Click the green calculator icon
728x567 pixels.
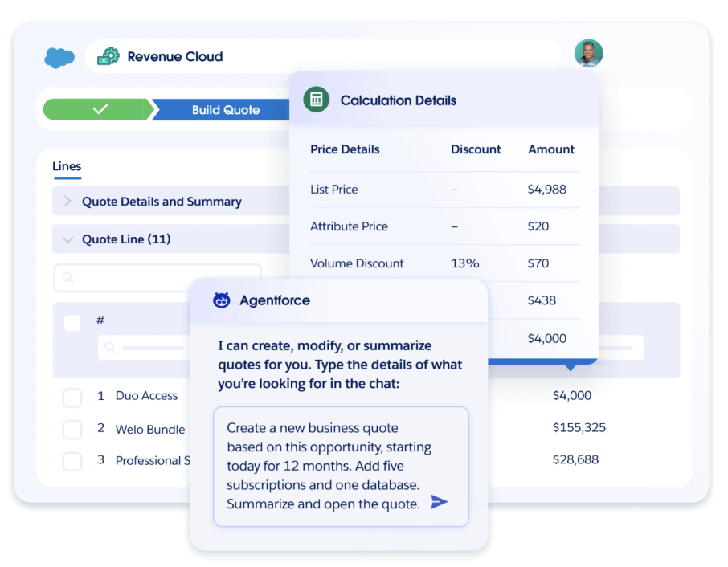(316, 100)
